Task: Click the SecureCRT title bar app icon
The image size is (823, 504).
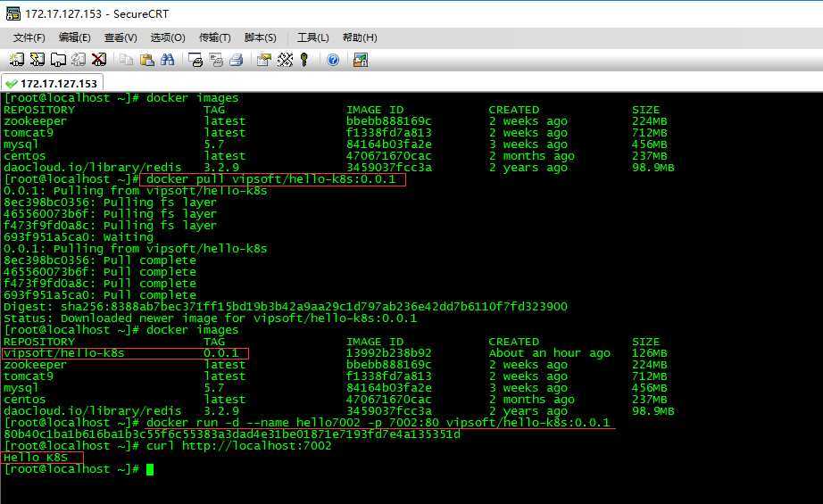Action: (13, 13)
